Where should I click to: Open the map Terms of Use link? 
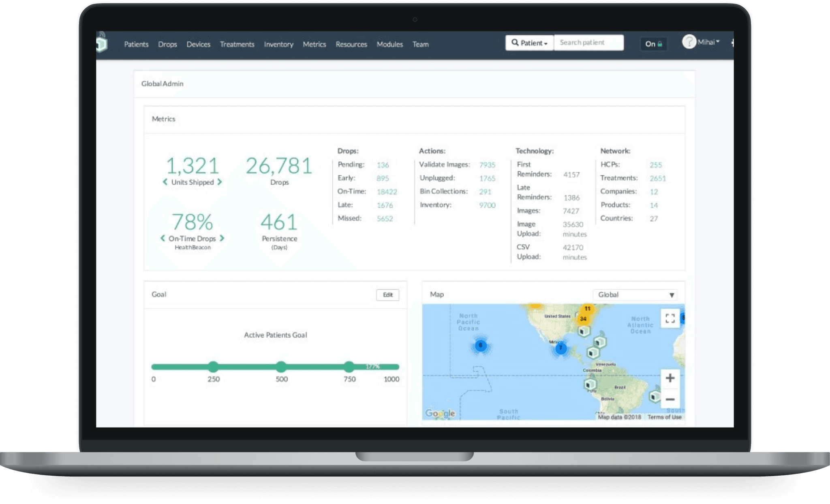pos(664,417)
